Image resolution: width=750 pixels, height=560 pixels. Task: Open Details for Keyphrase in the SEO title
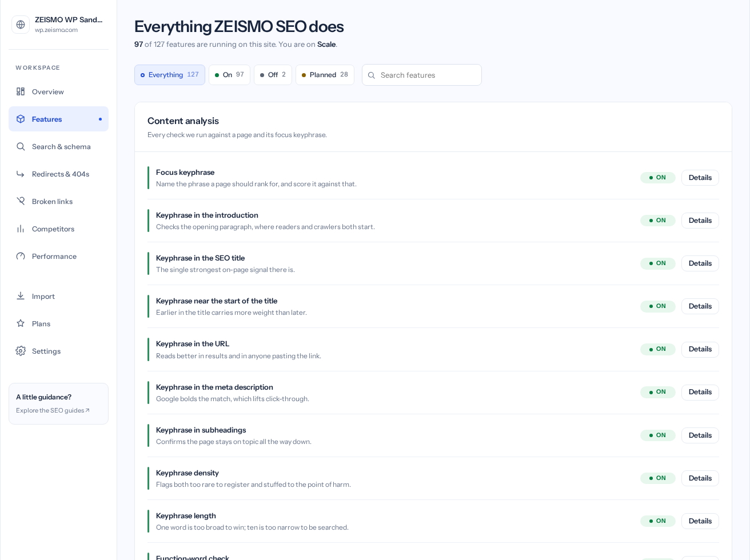click(x=700, y=263)
